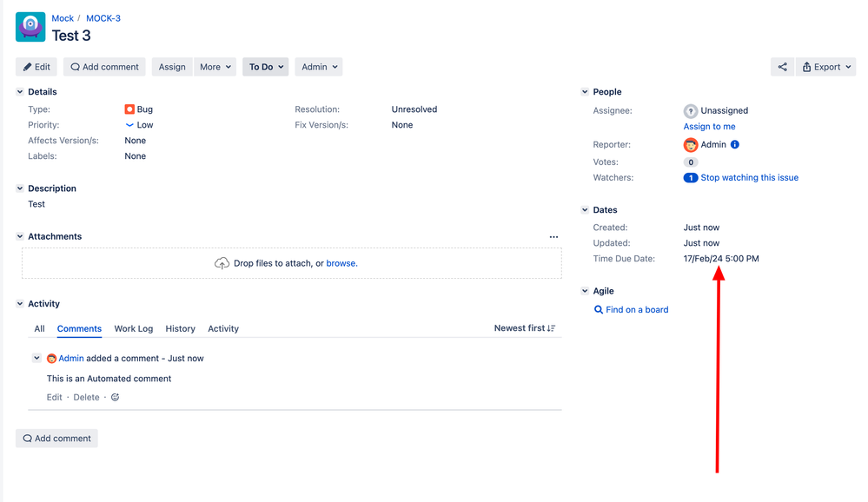Image resolution: width=868 pixels, height=502 pixels.
Task: Click the Mock project avatar icon
Action: point(30,27)
